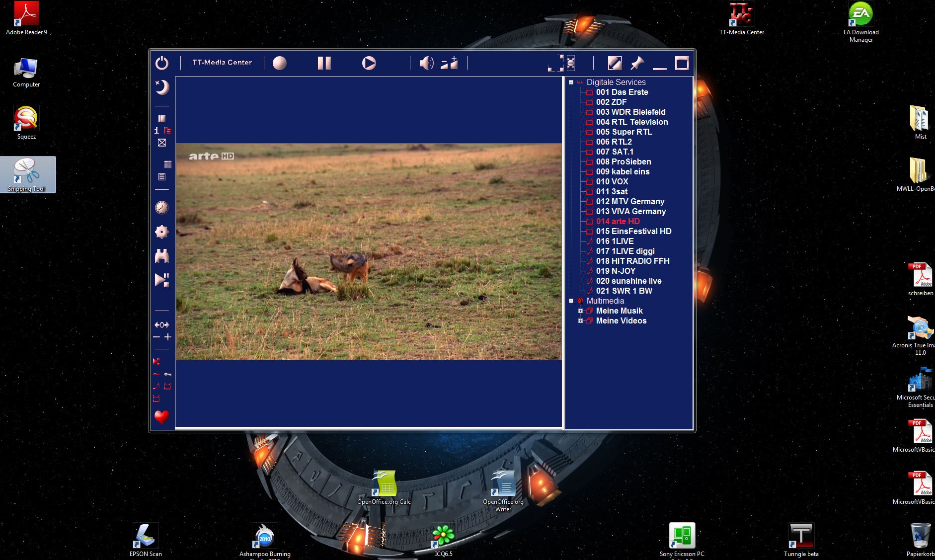Click the Meine Musik label
The width and height of the screenshot is (935, 560).
[620, 311]
